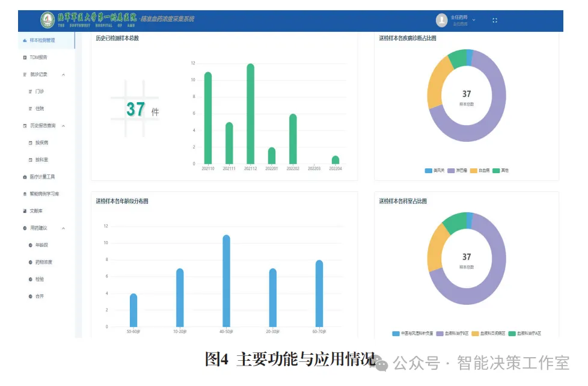Click the calendar icon beside 按疾病
The height and width of the screenshot is (386, 588).
[31, 143]
